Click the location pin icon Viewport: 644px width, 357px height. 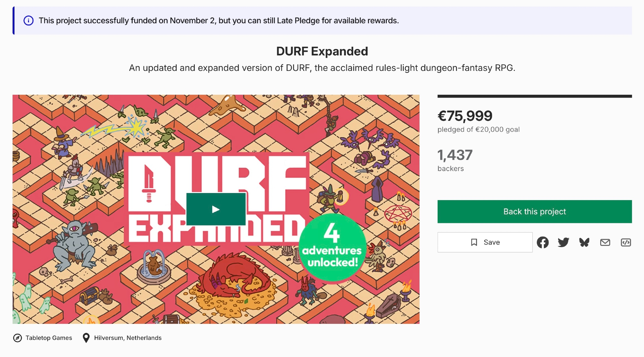pos(86,338)
